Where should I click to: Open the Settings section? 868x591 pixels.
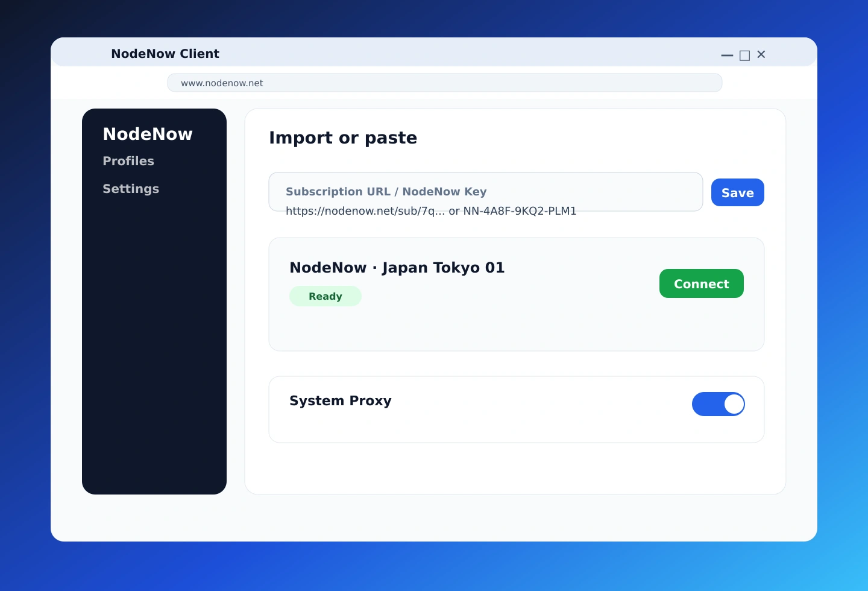click(131, 189)
